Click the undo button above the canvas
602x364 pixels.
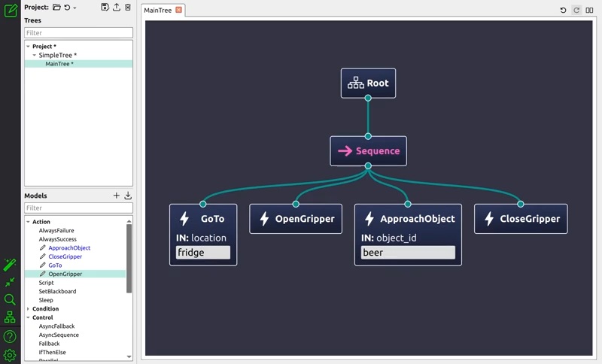564,11
